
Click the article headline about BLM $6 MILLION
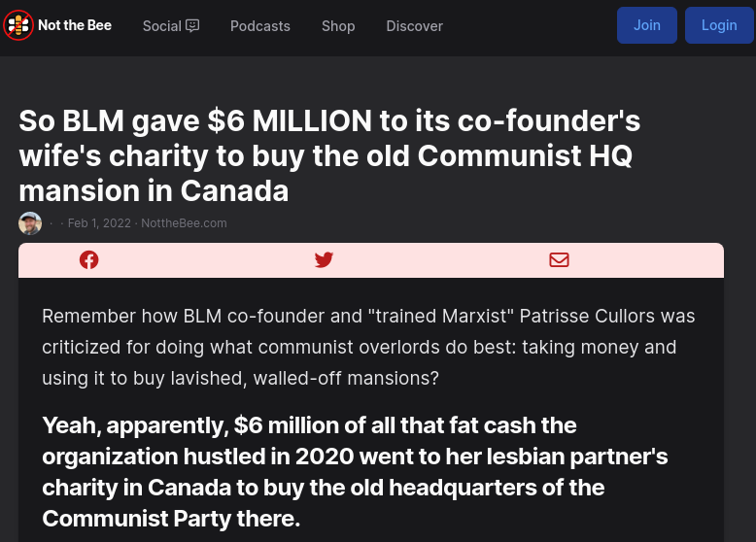[x=330, y=154]
